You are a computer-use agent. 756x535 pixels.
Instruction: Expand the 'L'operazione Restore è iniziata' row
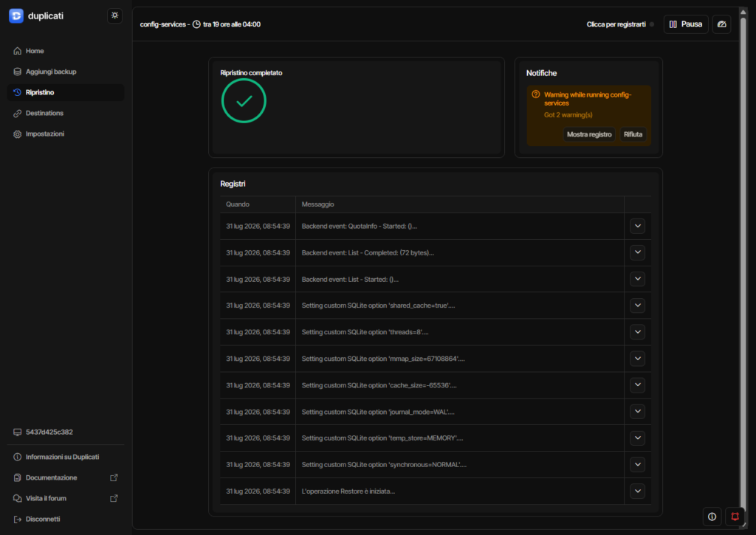637,491
